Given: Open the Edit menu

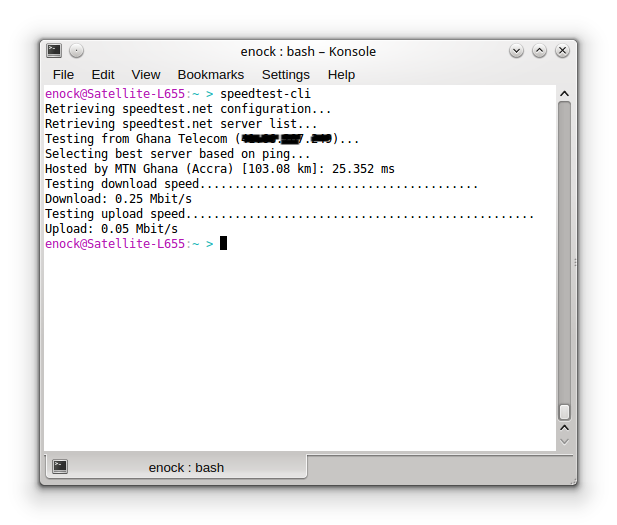Looking at the screenshot, I should pyautogui.click(x=103, y=74).
